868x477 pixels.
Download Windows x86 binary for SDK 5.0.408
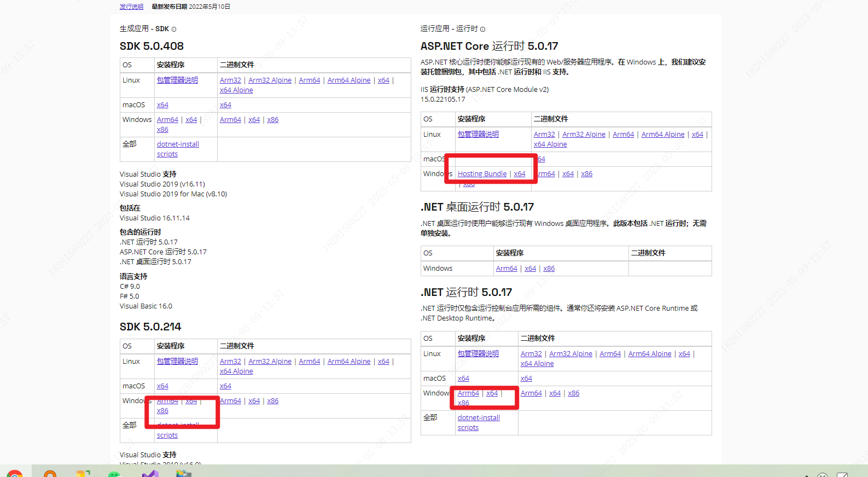[x=273, y=119]
